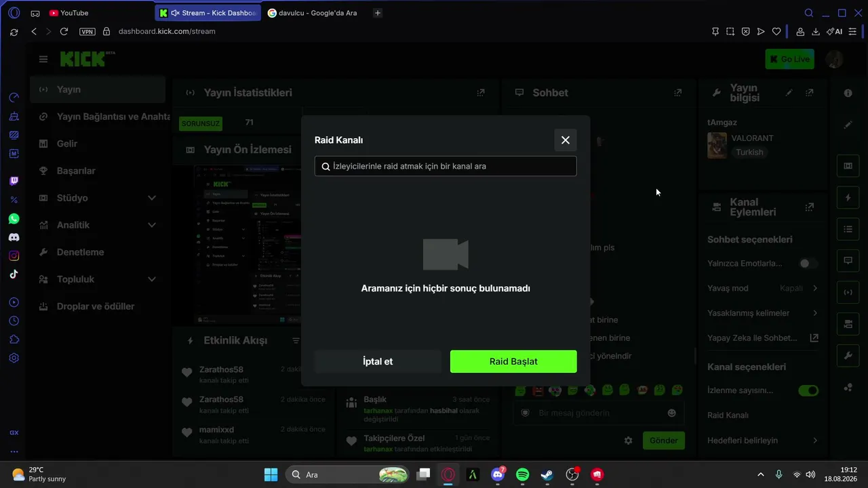This screenshot has width=868, height=488.
Task: Open the Yayın sidebar page
Action: point(98,89)
